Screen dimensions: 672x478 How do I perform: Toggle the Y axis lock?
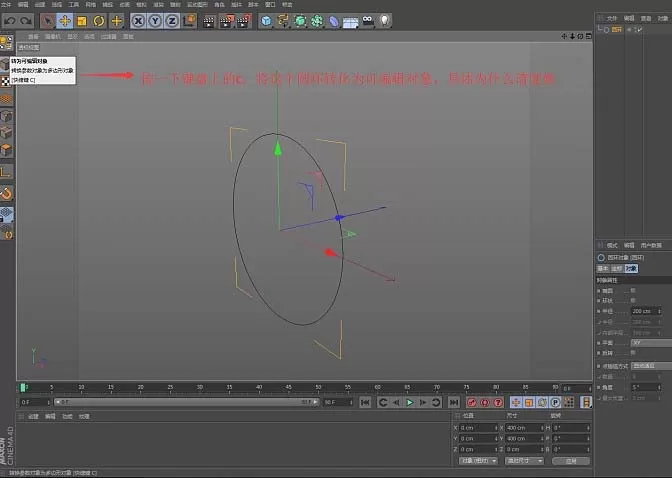click(155, 21)
